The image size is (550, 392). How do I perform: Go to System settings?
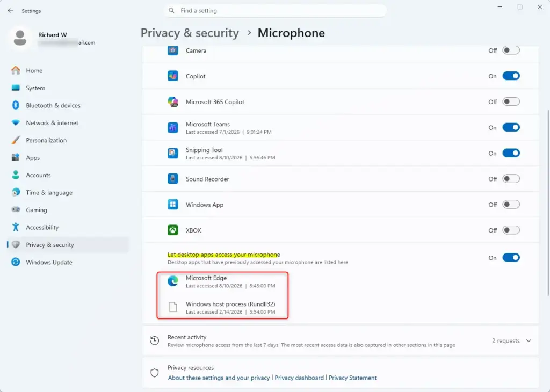pyautogui.click(x=68, y=88)
